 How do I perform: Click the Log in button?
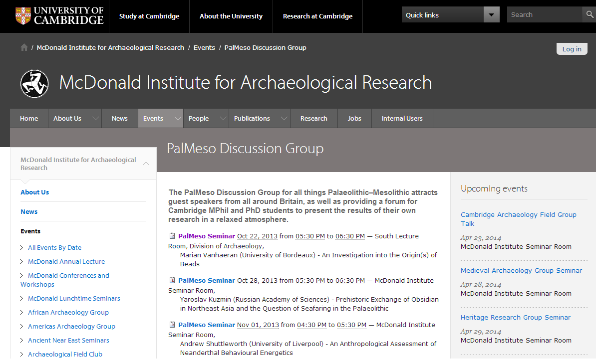[572, 49]
